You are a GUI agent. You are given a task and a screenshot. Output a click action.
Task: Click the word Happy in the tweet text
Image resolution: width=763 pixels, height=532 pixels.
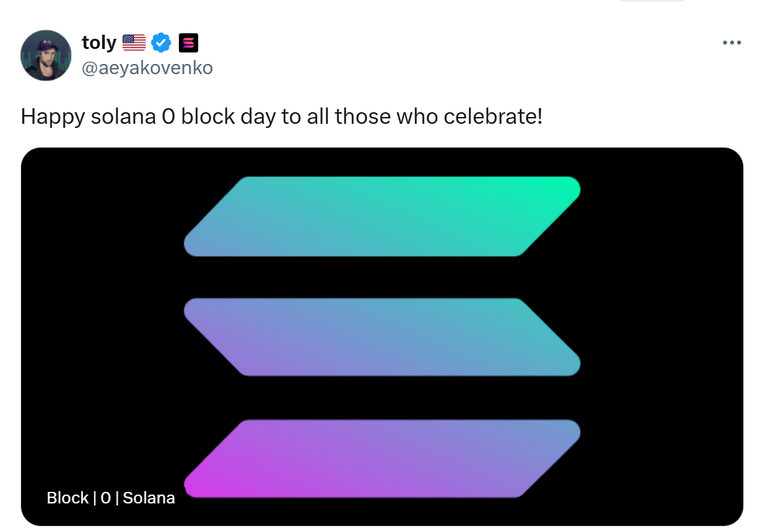[x=52, y=118]
